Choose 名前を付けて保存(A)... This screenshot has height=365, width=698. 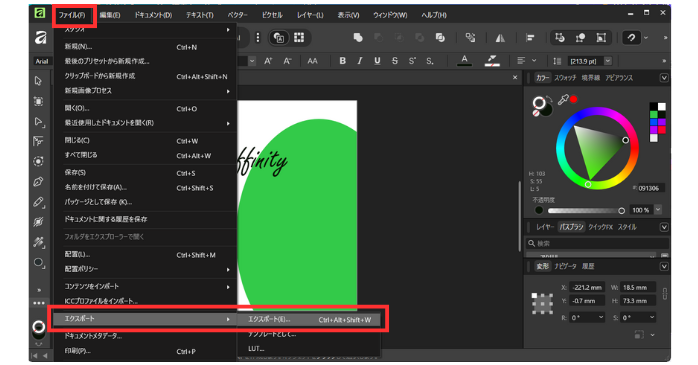point(145,188)
